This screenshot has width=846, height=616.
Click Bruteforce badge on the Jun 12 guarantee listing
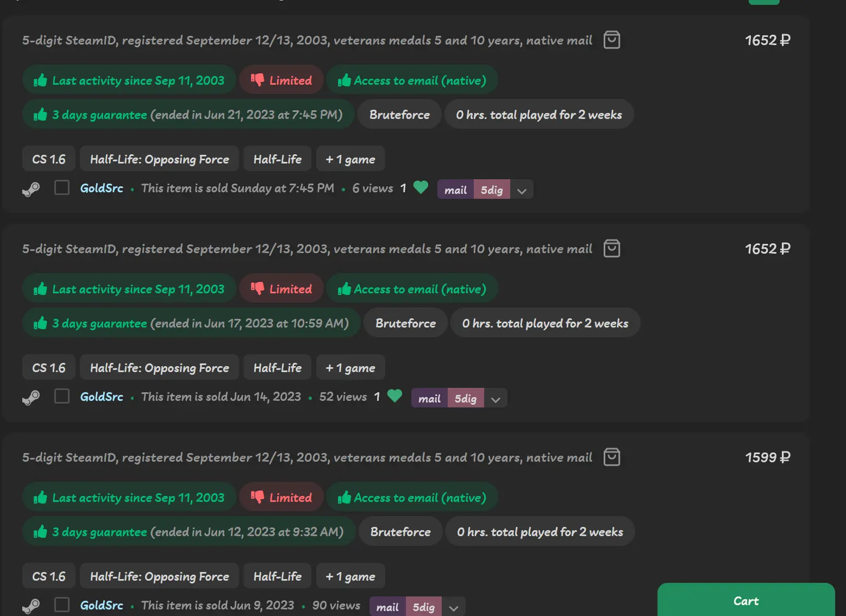(x=400, y=532)
